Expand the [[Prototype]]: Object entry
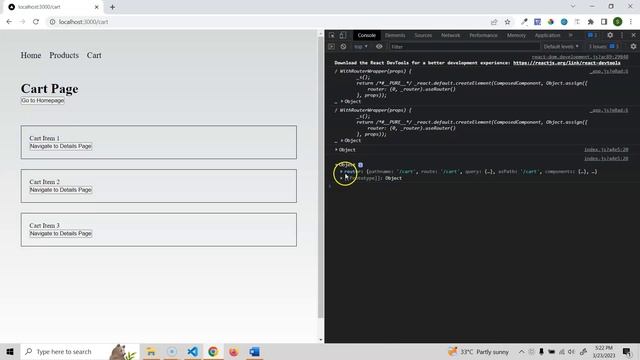 342,178
